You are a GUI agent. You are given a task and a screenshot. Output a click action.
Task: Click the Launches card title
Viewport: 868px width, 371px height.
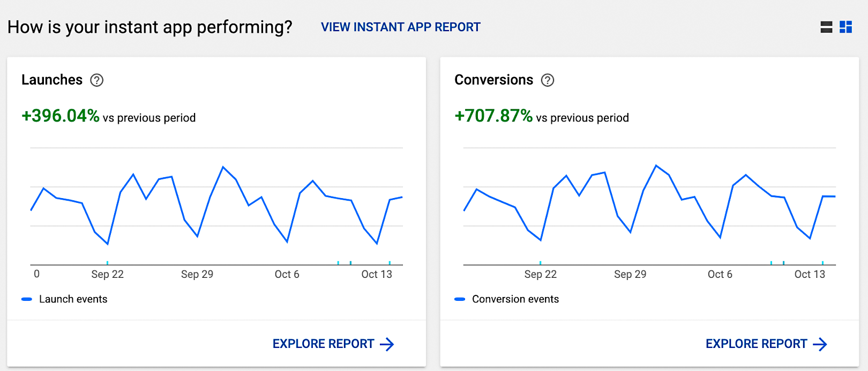[x=52, y=80]
